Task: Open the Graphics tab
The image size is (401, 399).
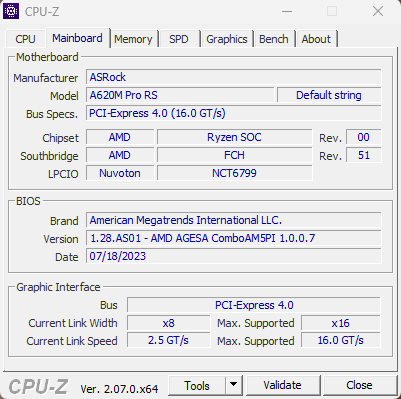Action: 227,39
